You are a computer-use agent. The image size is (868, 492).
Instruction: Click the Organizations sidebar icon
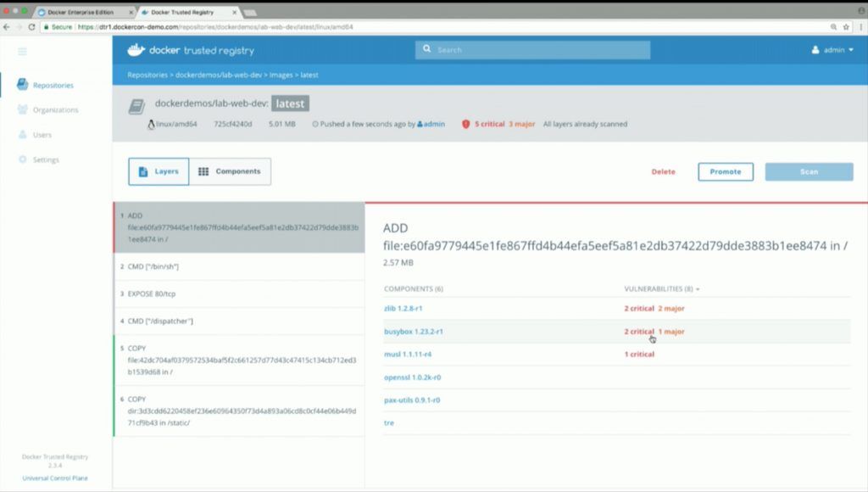point(22,109)
